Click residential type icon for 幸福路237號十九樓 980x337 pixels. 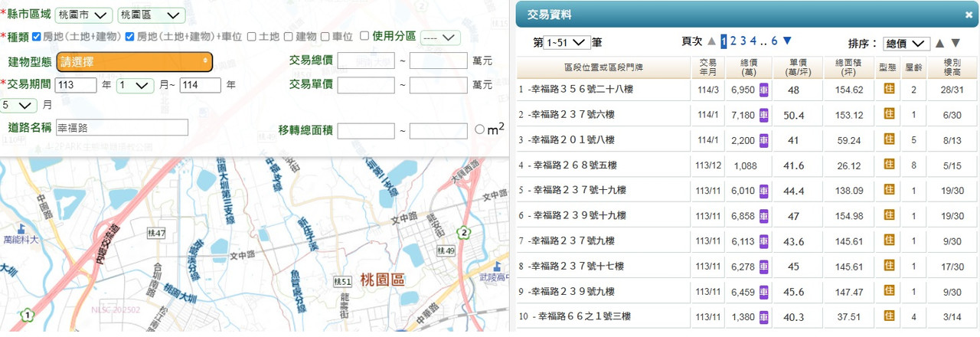point(889,190)
